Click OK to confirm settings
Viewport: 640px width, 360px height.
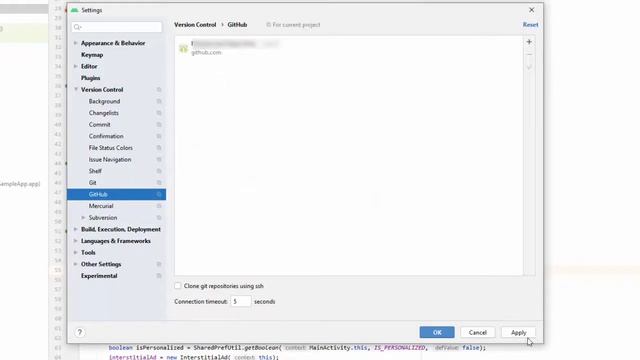[437, 332]
